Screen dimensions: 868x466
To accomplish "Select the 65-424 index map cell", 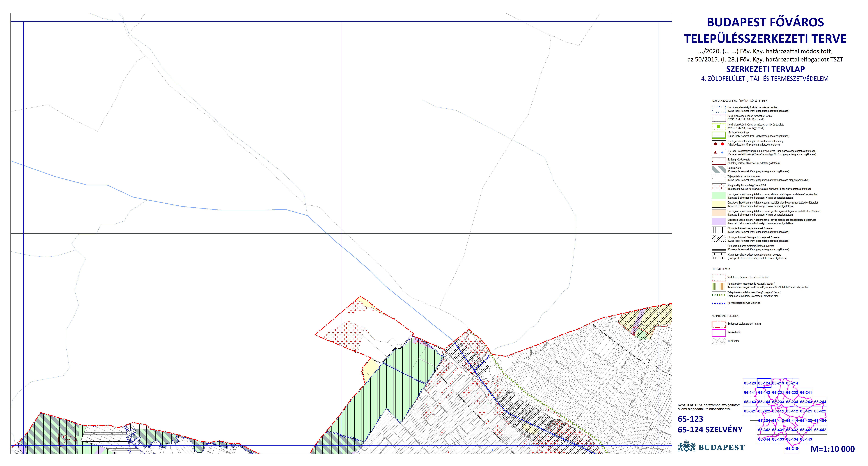I will (820, 421).
